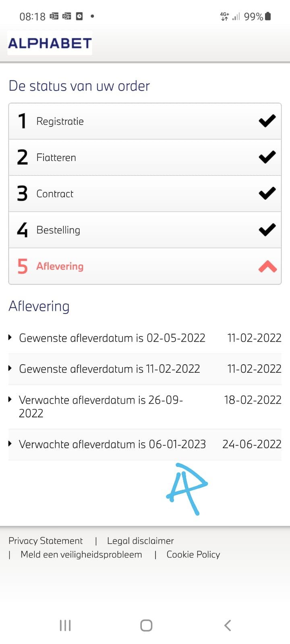Open step 2 Fiatteren
The width and height of the screenshot is (290, 644).
click(56, 157)
